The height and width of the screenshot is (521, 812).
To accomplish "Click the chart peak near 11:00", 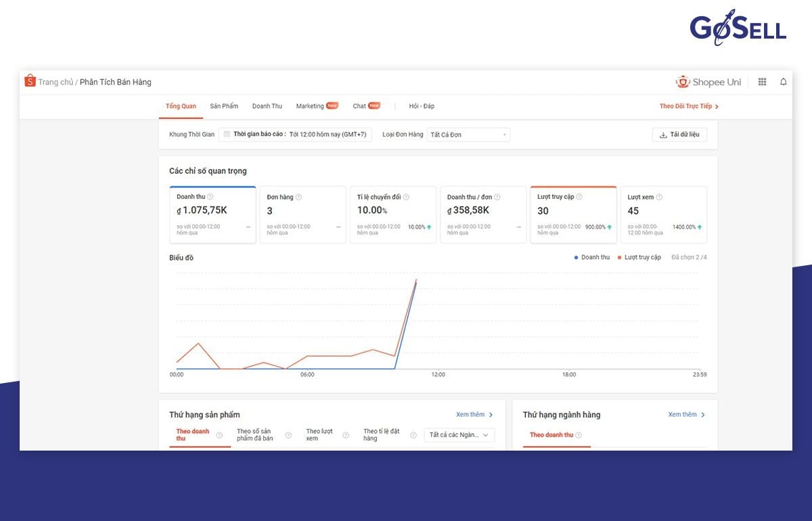I will tap(416, 280).
